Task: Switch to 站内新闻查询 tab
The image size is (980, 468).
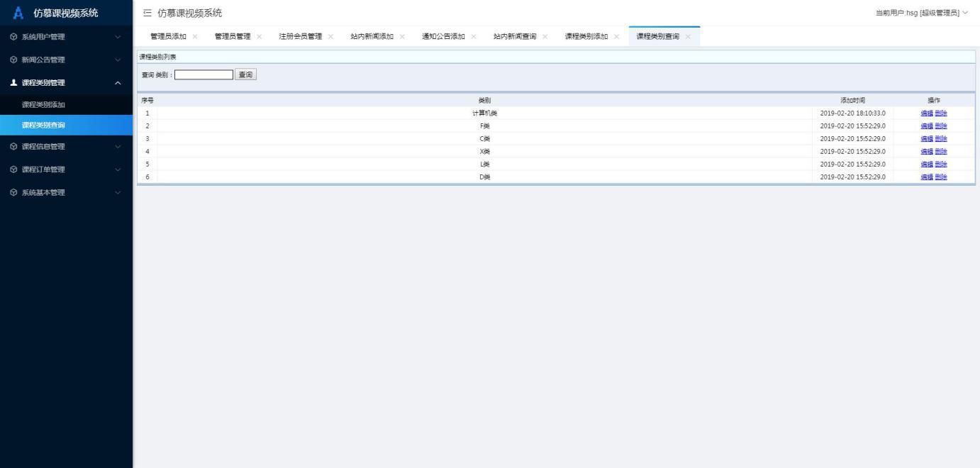Action: pos(516,37)
